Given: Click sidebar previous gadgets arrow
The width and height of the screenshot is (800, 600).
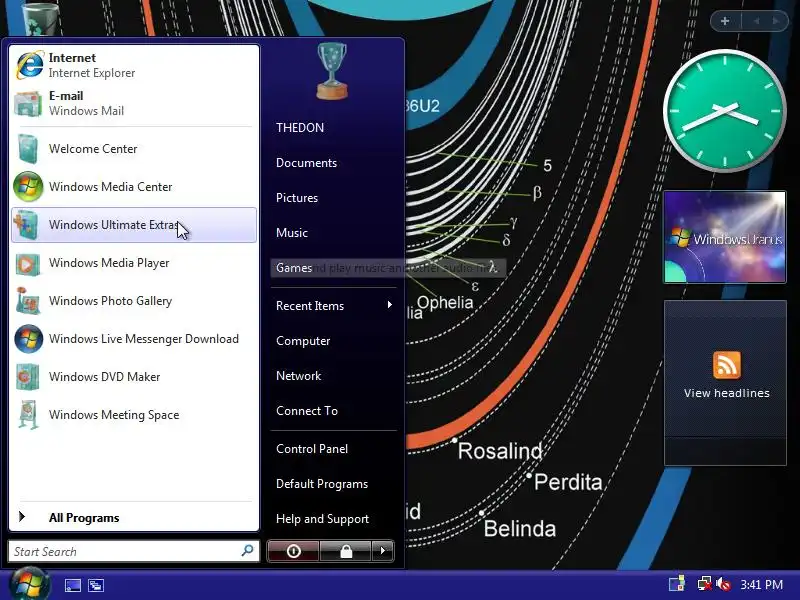Looking at the screenshot, I should 756,21.
